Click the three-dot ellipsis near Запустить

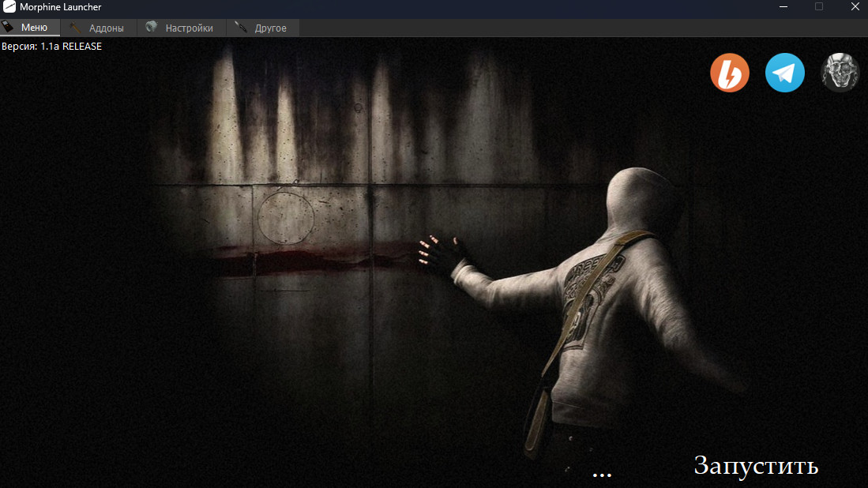point(602,474)
